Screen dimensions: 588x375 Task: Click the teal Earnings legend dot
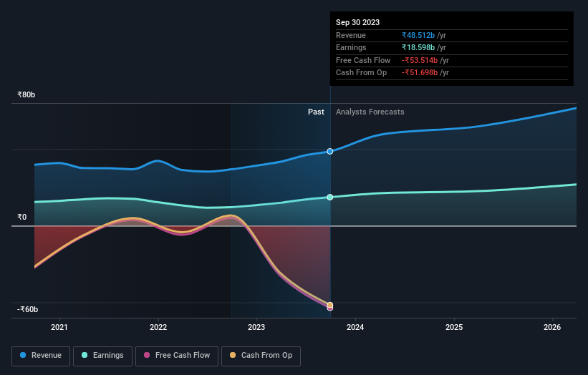(85, 355)
